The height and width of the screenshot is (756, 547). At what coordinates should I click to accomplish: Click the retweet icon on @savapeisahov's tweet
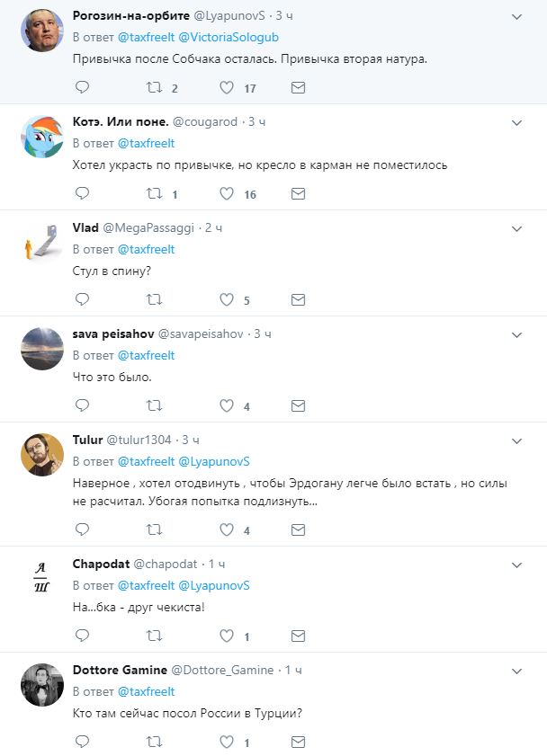153,405
